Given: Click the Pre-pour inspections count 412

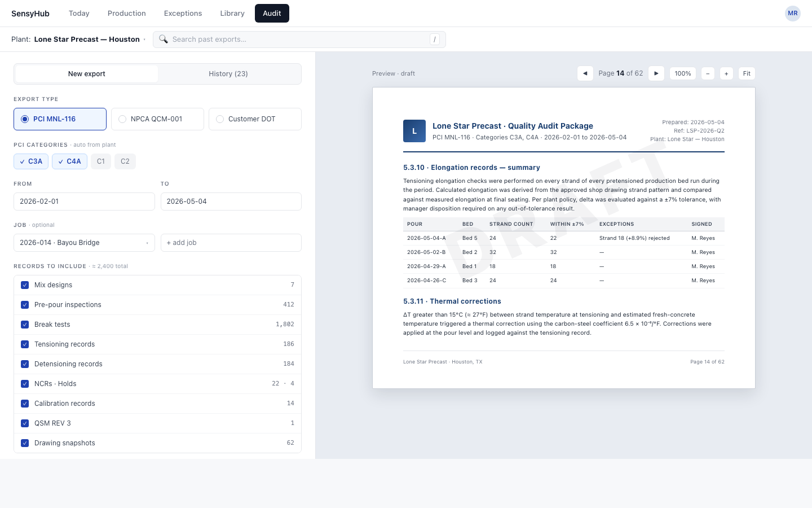Looking at the screenshot, I should (289, 305).
